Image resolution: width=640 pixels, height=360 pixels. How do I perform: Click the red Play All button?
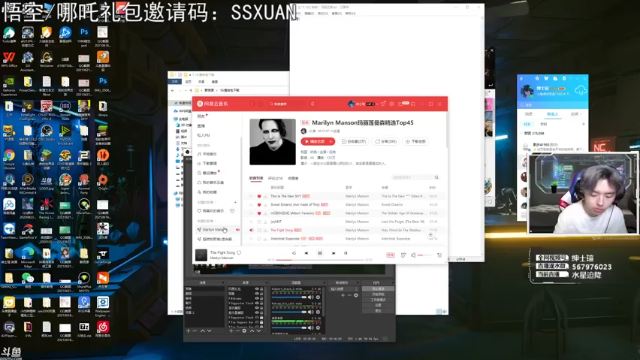314,142
